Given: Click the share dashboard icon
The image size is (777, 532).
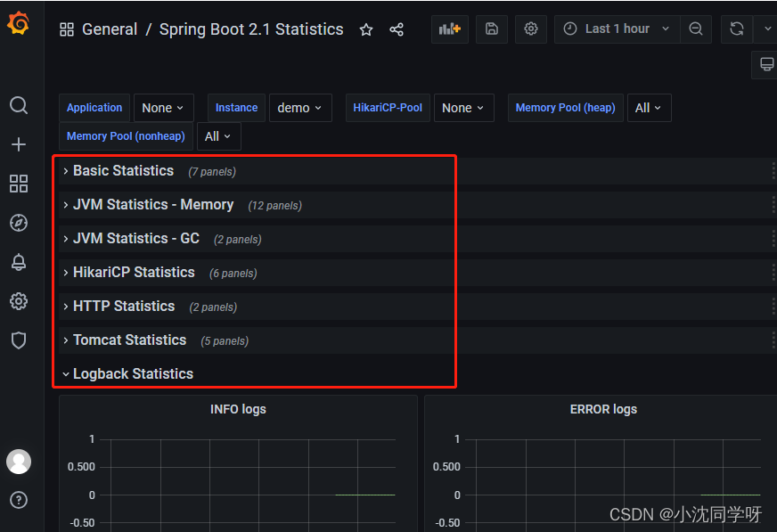Looking at the screenshot, I should (x=397, y=29).
